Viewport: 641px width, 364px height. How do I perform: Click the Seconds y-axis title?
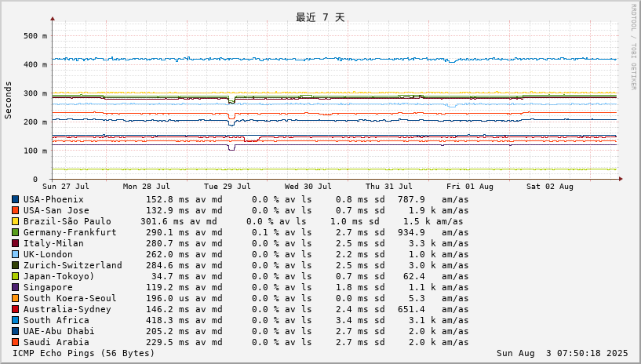tap(8, 100)
